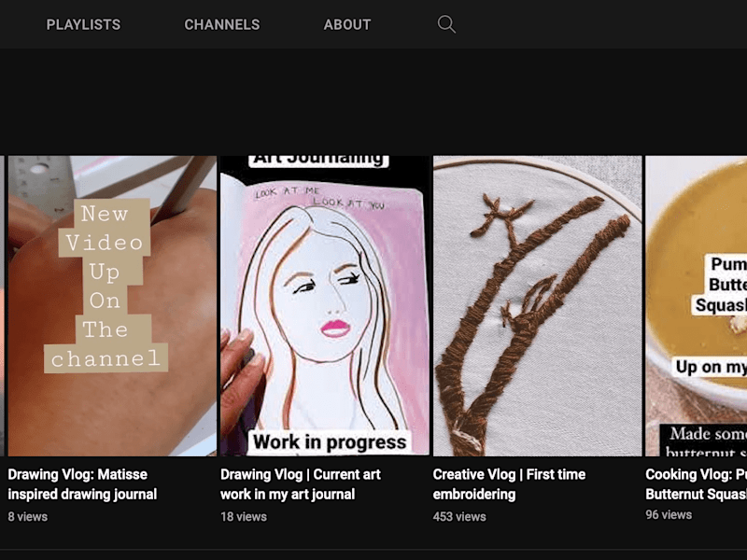
Task: Switch to the CHANNELS tab
Action: (x=222, y=25)
